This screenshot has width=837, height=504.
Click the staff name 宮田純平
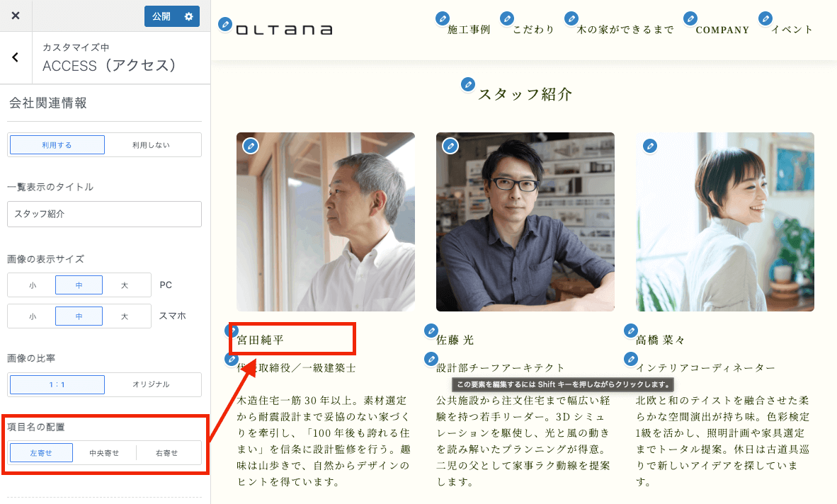[x=261, y=340]
